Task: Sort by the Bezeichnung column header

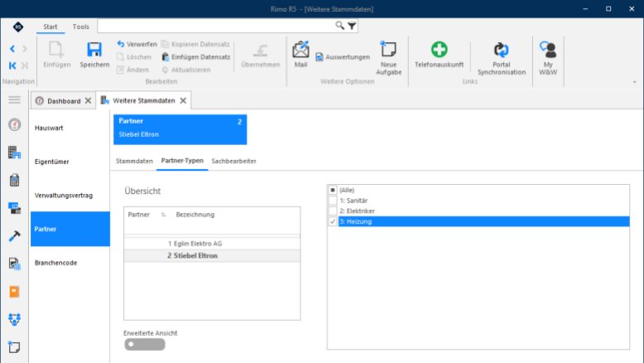Action: (195, 215)
